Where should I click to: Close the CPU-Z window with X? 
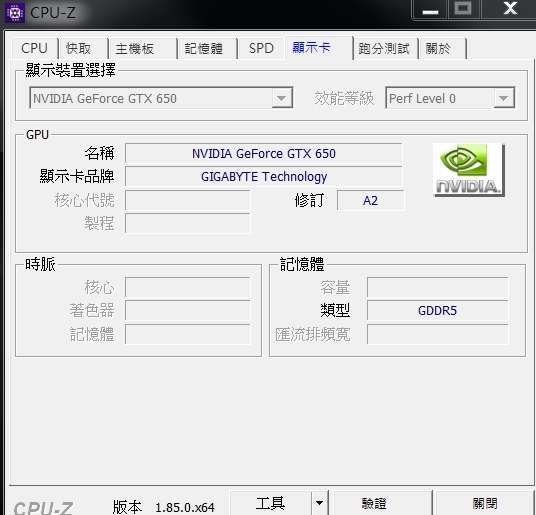coord(509,9)
